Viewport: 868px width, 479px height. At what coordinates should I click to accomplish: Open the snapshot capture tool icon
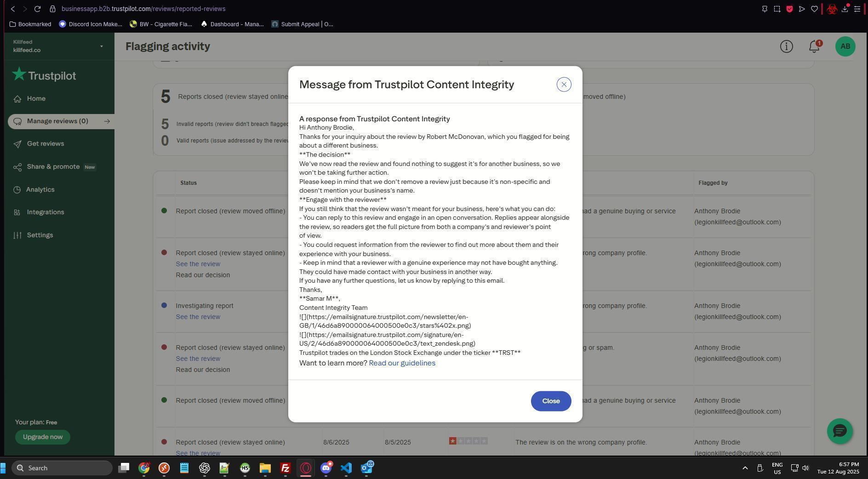tap(777, 9)
